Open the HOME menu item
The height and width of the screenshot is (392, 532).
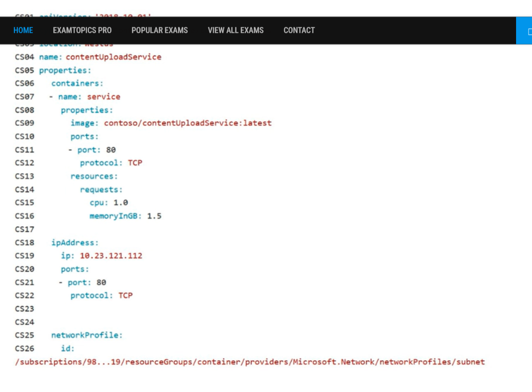23,30
